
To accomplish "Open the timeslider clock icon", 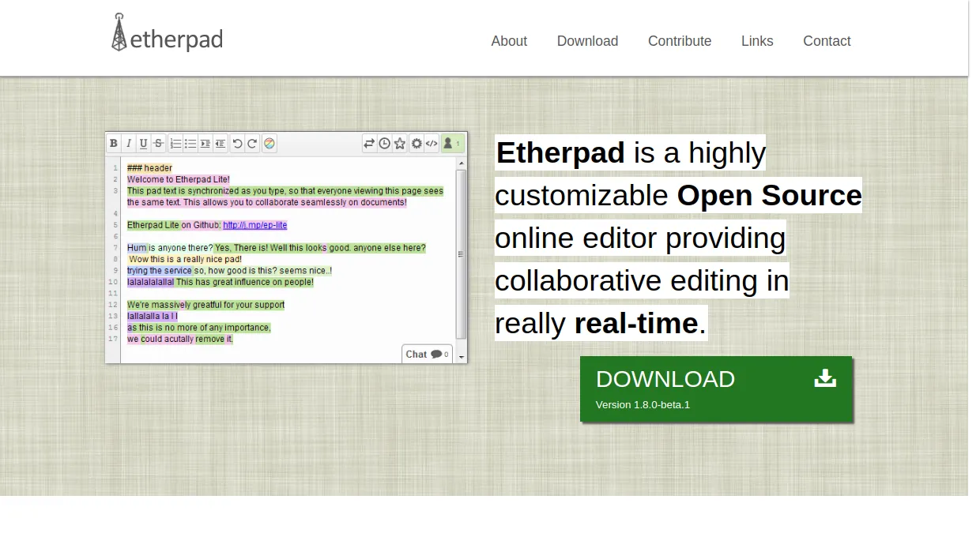I will click(384, 144).
